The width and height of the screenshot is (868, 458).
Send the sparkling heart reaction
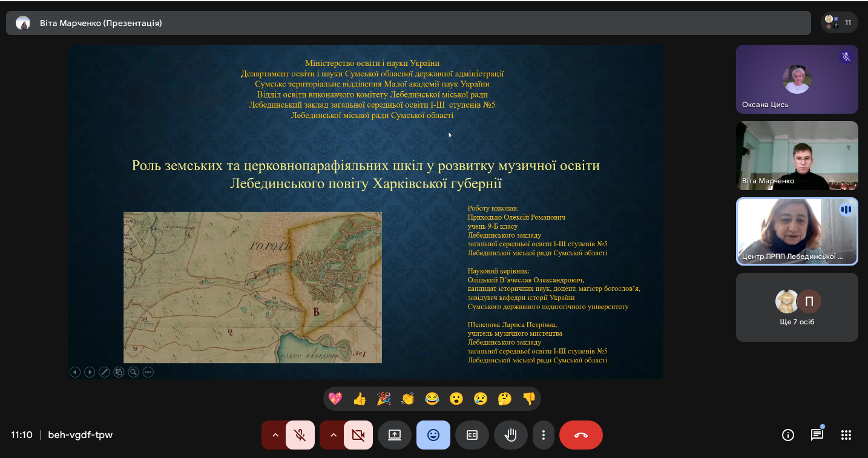point(335,399)
